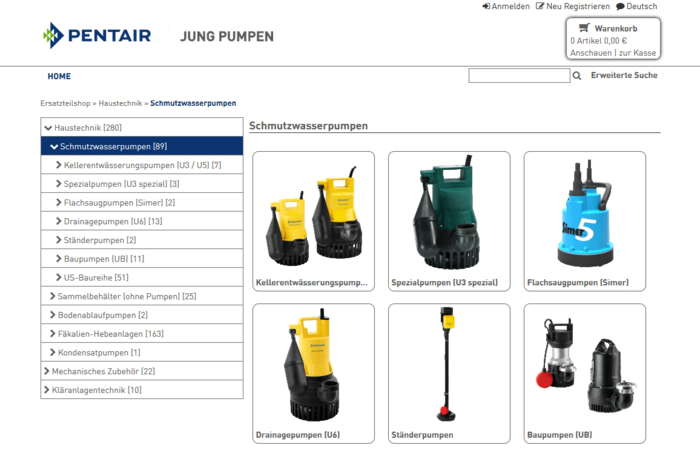Image resolution: width=700 pixels, height=451 pixels.
Task: Click the pencil icon beside Neu Registrieren
Action: pos(540,6)
